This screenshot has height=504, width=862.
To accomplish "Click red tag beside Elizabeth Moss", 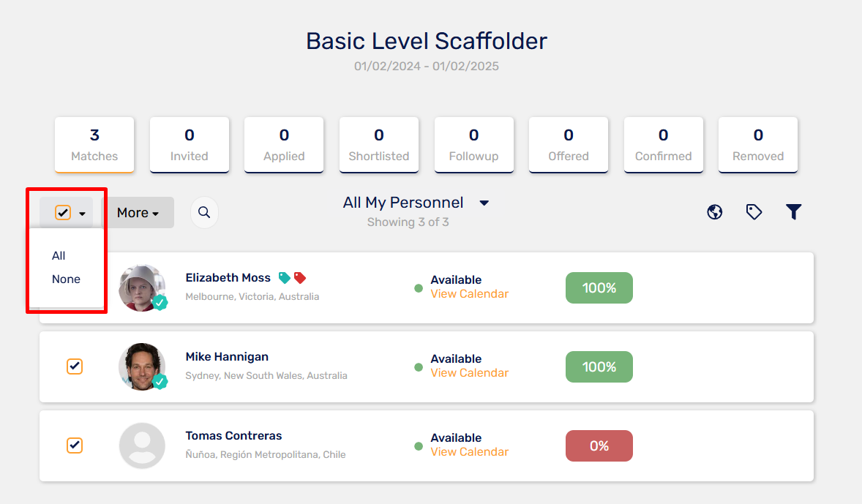I will [x=299, y=277].
